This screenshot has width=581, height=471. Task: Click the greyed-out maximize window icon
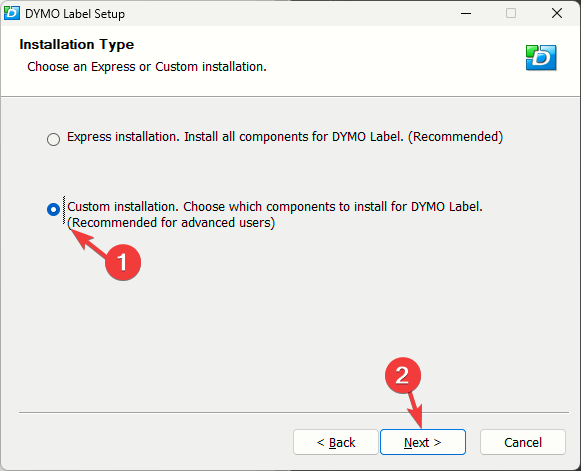511,13
